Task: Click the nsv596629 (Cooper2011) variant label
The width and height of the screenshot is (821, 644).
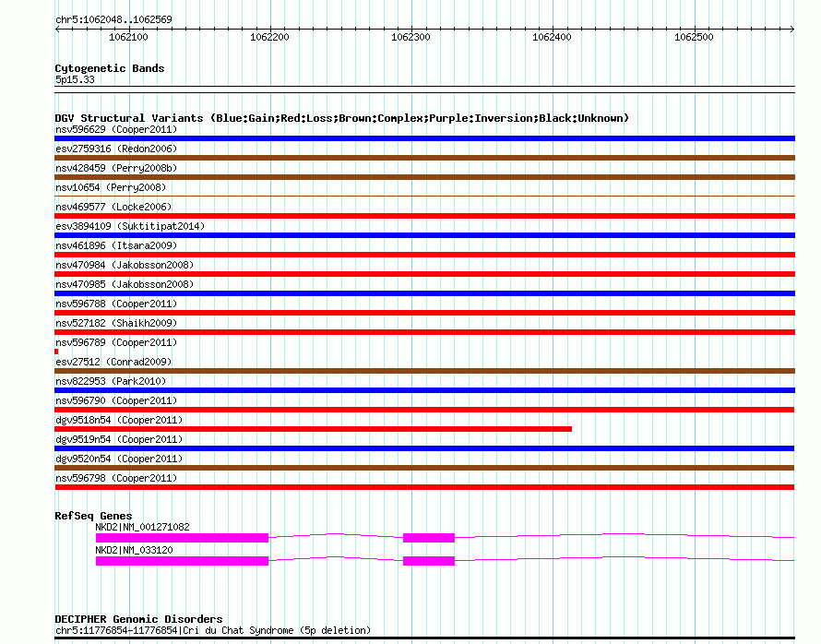Action: pos(115,129)
